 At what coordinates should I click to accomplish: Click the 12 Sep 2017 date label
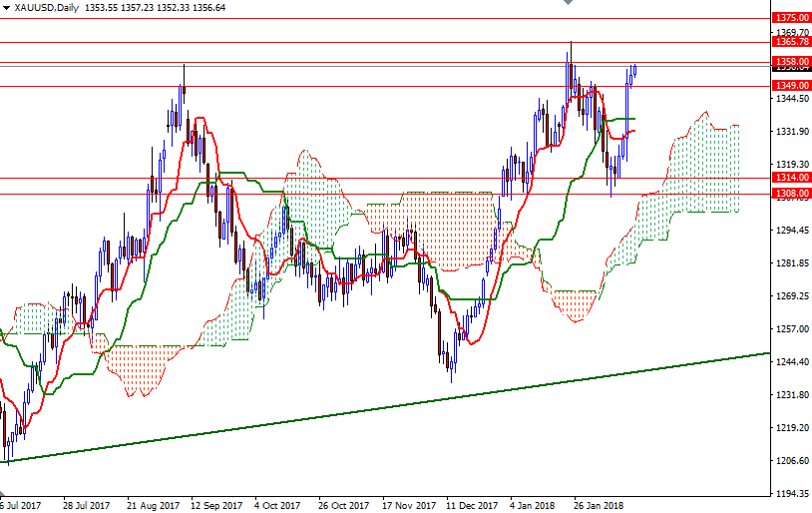click(216, 505)
